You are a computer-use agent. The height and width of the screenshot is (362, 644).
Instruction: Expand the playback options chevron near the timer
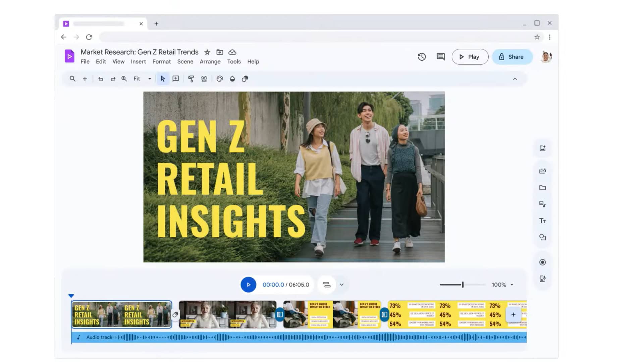coord(342,285)
